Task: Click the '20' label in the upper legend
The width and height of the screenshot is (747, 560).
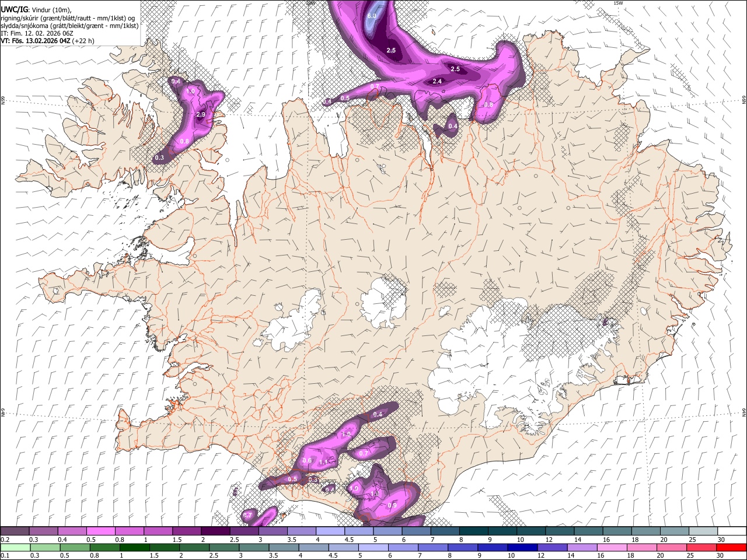Action: tap(664, 540)
